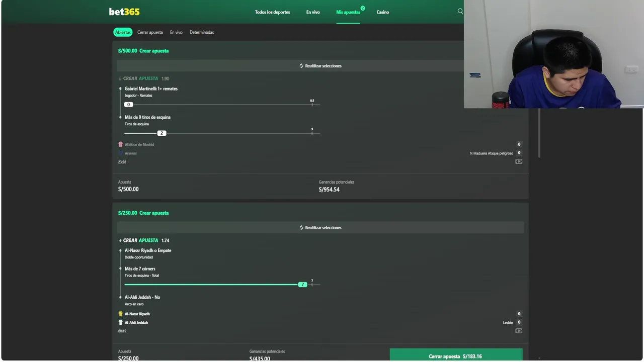Click the pitch icon for Al-Nassr match
This screenshot has height=362, width=644.
point(519,331)
